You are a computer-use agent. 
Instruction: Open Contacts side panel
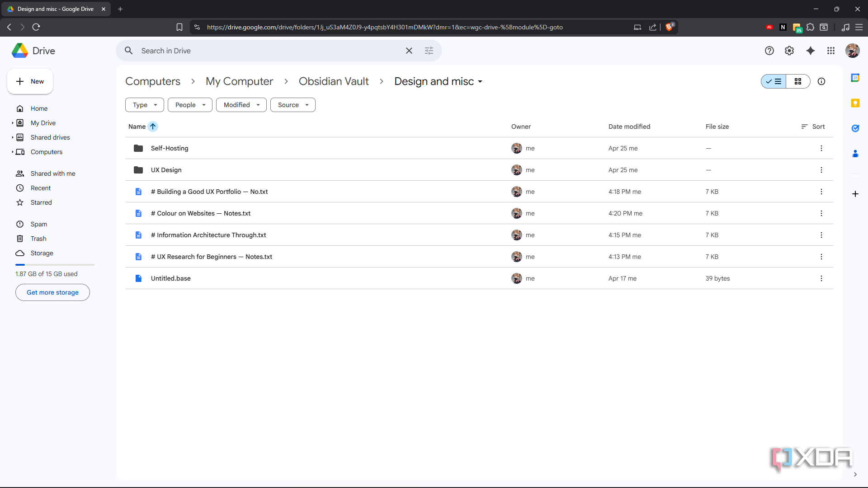pyautogui.click(x=855, y=154)
